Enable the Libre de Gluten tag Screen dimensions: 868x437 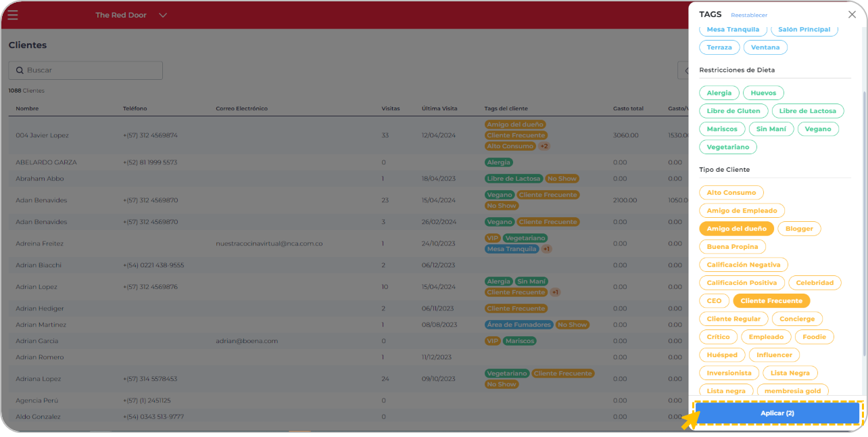coord(733,111)
